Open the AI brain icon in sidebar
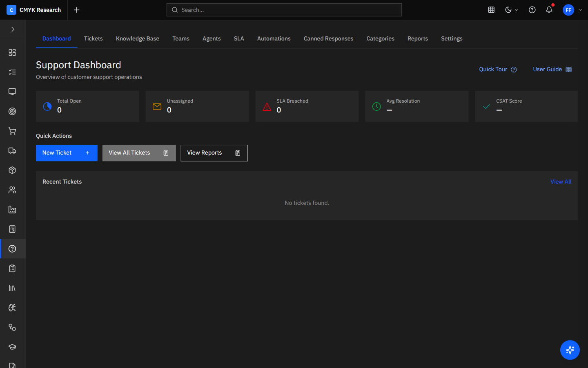This screenshot has height=368, width=588. (12, 307)
